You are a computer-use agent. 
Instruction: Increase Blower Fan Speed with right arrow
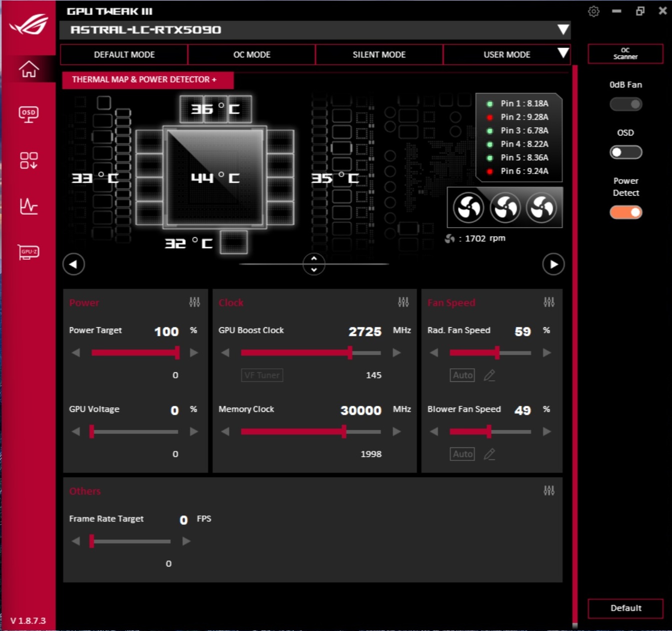547,431
